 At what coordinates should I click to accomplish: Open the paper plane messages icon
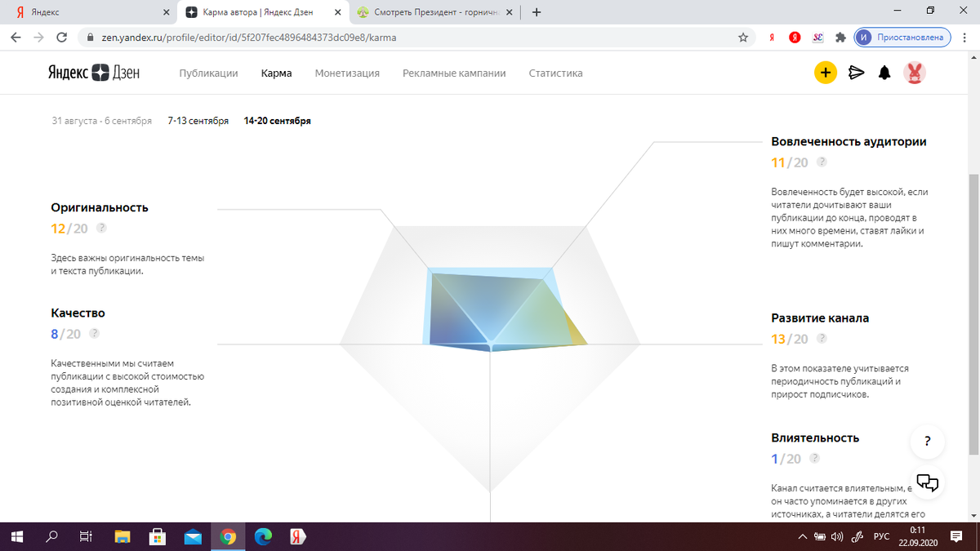click(x=856, y=73)
